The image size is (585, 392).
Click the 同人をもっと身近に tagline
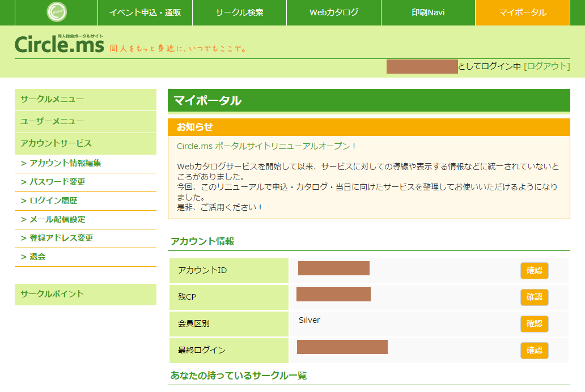point(178,49)
